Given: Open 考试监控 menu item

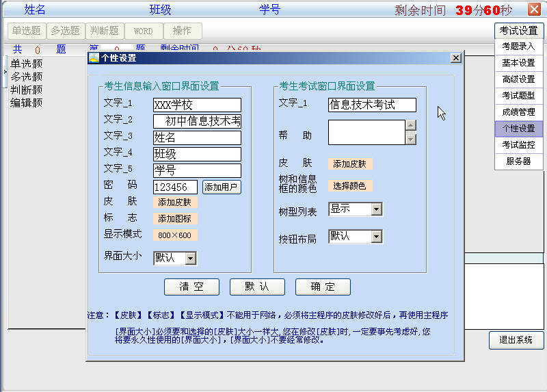Looking at the screenshot, I should coord(518,145).
